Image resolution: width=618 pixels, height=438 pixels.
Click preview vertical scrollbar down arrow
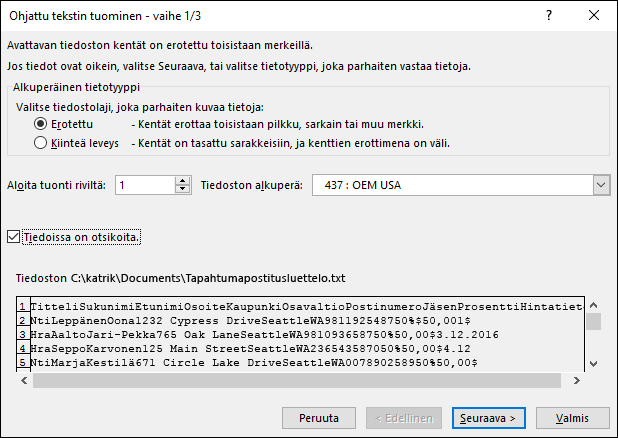[594, 363]
